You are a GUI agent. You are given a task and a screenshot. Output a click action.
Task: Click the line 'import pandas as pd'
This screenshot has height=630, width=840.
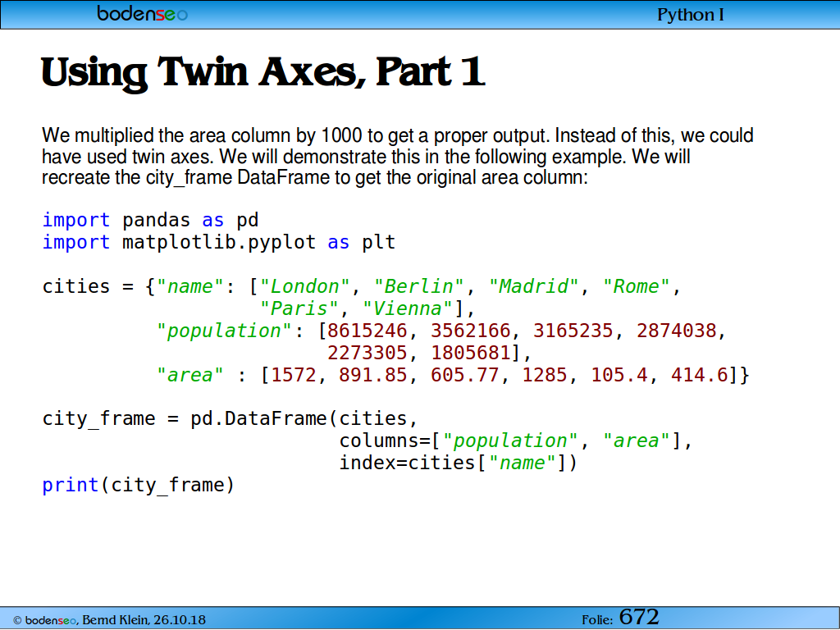[151, 220]
